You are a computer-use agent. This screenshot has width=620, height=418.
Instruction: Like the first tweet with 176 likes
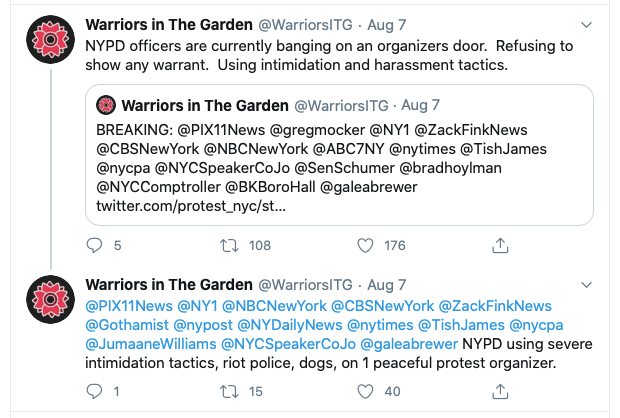click(x=366, y=245)
